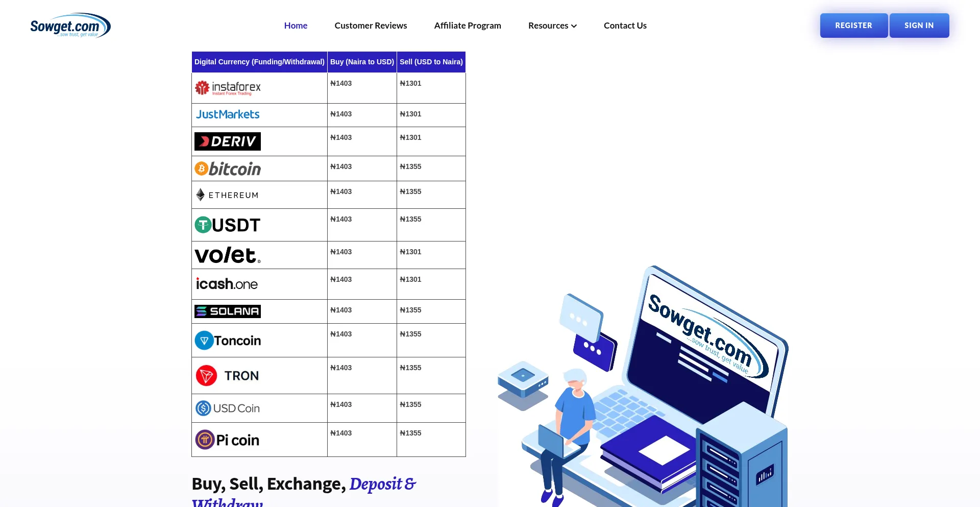
Task: Select Ethereum buy rate ₦1403
Action: point(341,191)
